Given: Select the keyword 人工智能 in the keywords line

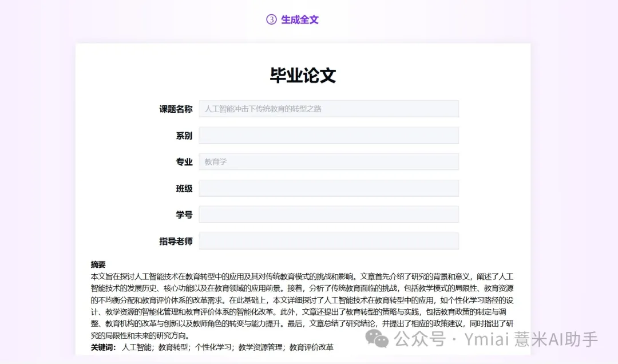Looking at the screenshot, I should pyautogui.click(x=135, y=346).
